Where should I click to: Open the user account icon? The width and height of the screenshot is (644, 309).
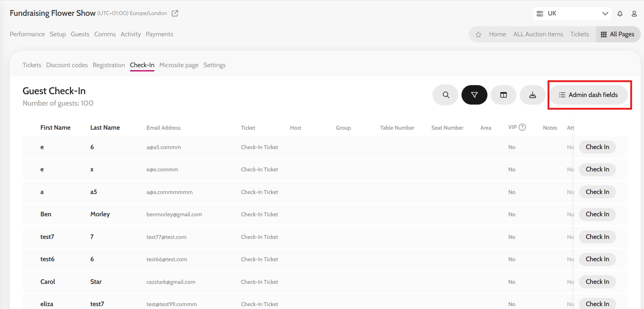(634, 13)
